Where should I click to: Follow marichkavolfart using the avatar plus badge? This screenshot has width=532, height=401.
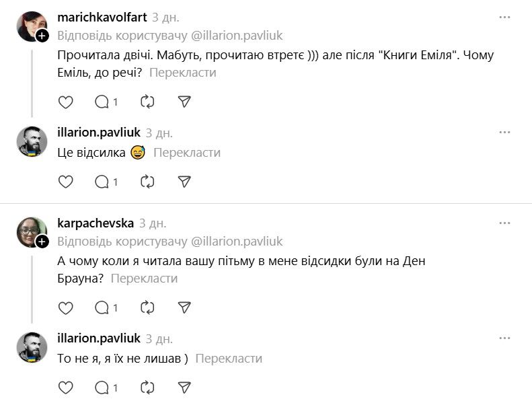[42, 36]
